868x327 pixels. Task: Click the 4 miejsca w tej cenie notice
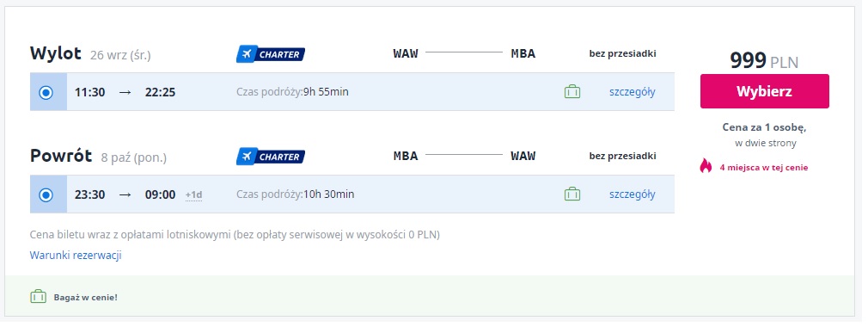pos(763,168)
